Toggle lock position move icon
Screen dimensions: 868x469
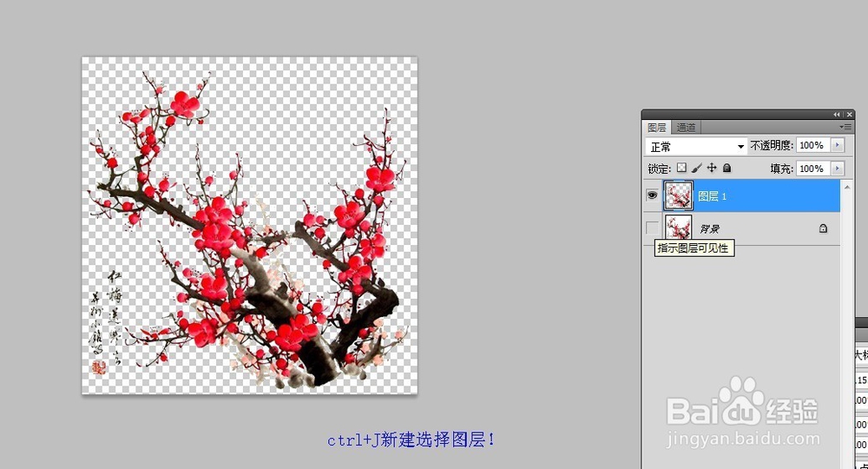[x=712, y=168]
